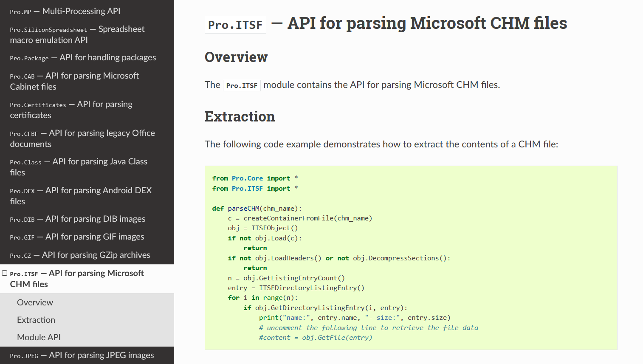Click Pro.ITSF module link in code import
643x364 pixels.
247,189
